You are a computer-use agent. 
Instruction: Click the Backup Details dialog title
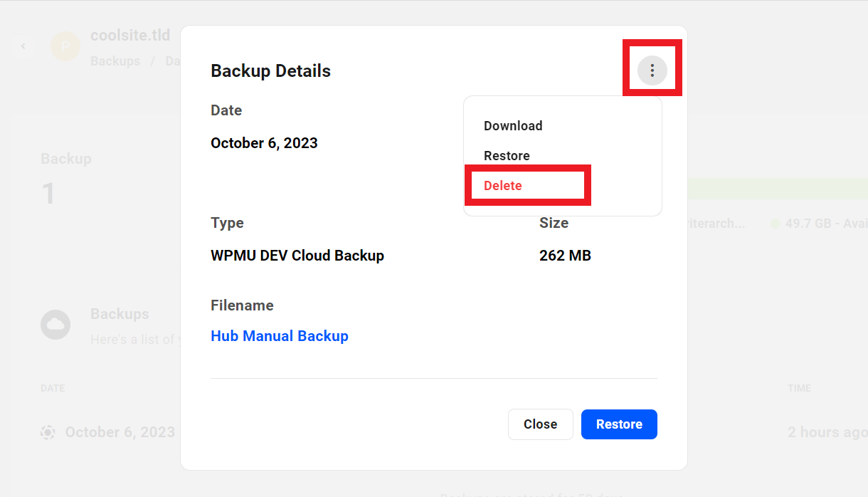270,71
